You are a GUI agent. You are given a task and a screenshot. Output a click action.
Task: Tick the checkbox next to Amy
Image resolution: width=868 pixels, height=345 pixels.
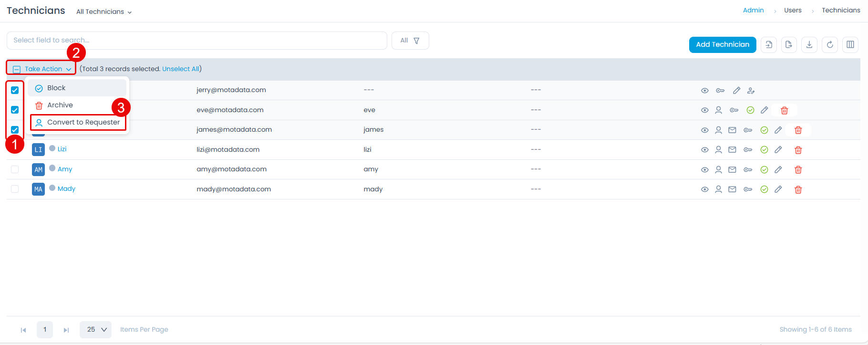[15, 169]
